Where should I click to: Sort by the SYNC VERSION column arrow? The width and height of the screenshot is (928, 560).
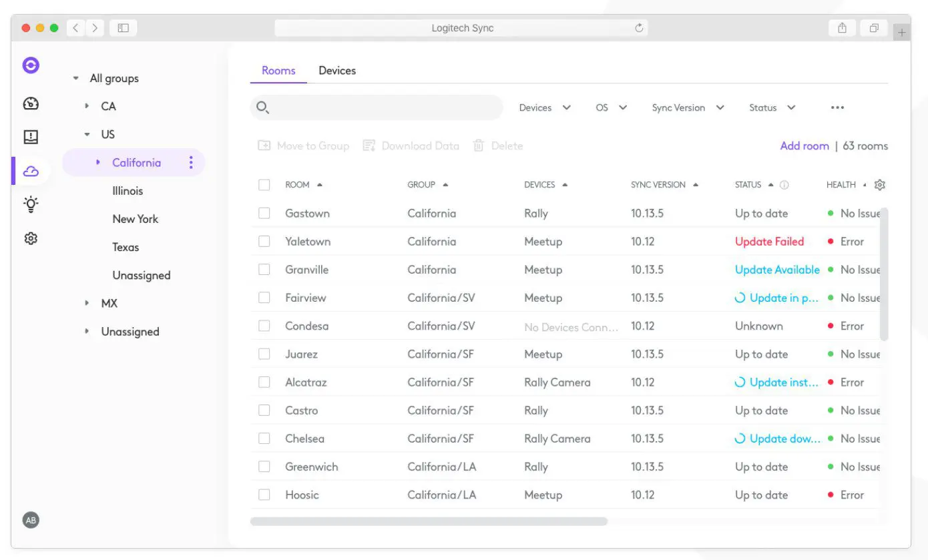point(696,185)
